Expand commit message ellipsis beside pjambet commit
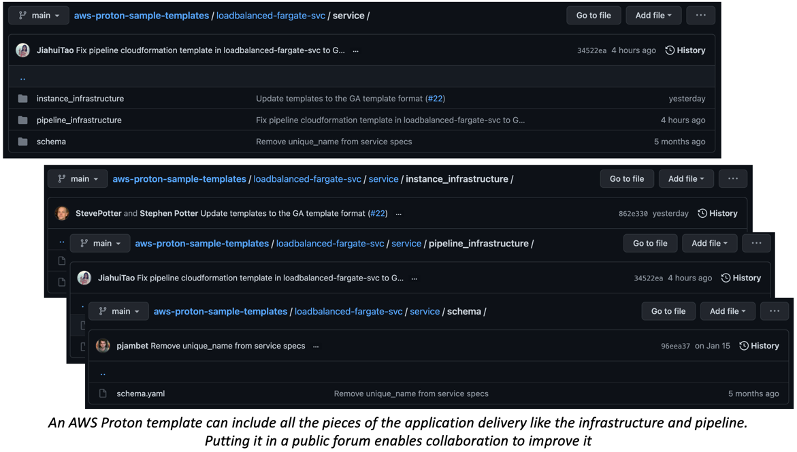 click(316, 346)
